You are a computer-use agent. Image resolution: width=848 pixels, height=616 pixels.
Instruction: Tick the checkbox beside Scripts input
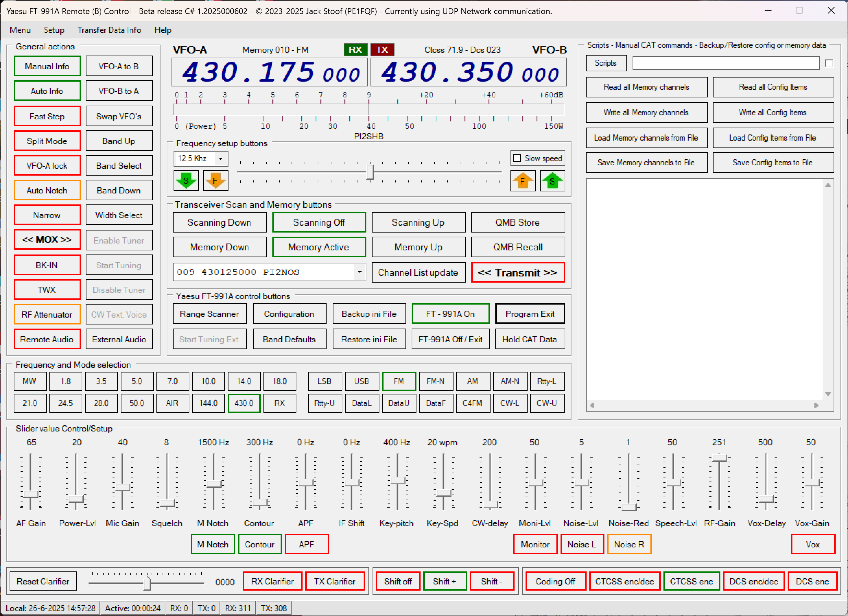tap(828, 63)
